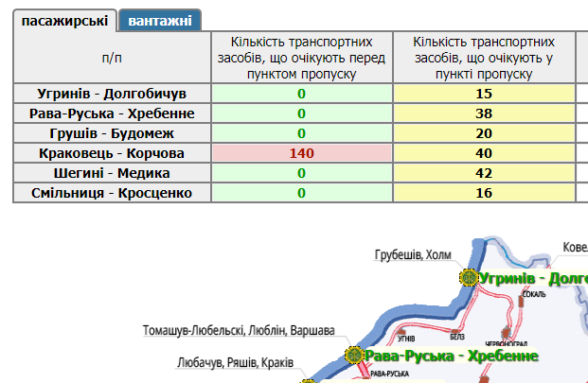Click the Угринів - Долгобичув checkpoint icon on map

(x=468, y=278)
